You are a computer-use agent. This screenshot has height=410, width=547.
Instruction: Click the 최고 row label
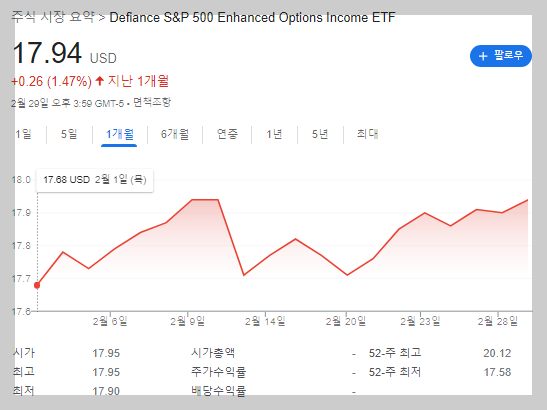[x=24, y=371]
